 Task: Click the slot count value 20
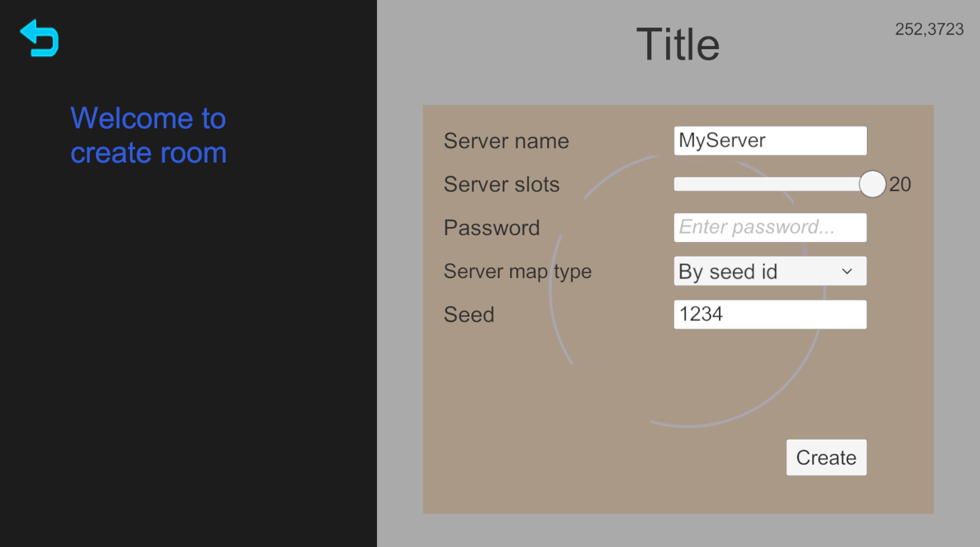900,184
